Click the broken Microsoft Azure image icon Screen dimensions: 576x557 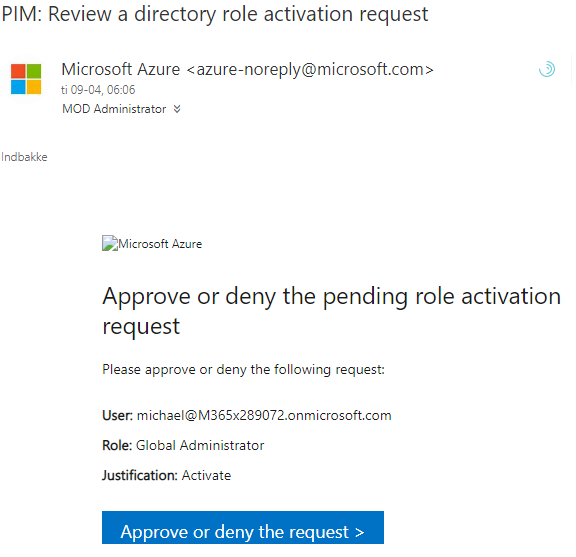[x=109, y=243]
